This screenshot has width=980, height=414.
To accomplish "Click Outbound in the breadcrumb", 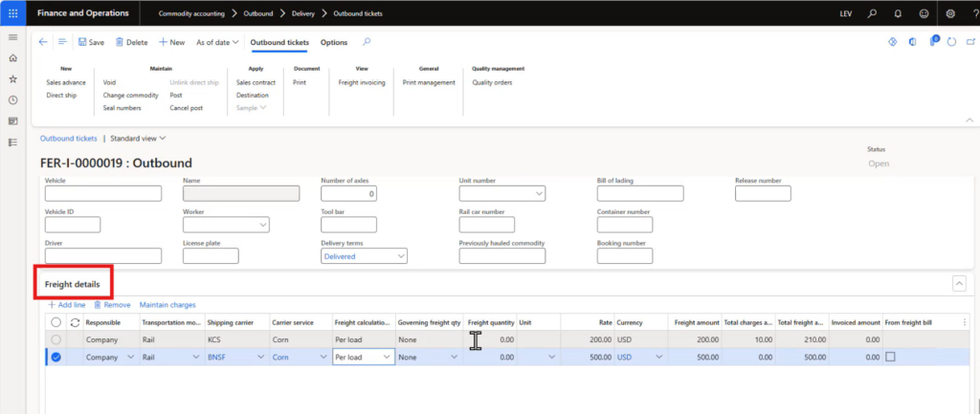I will tap(258, 13).
